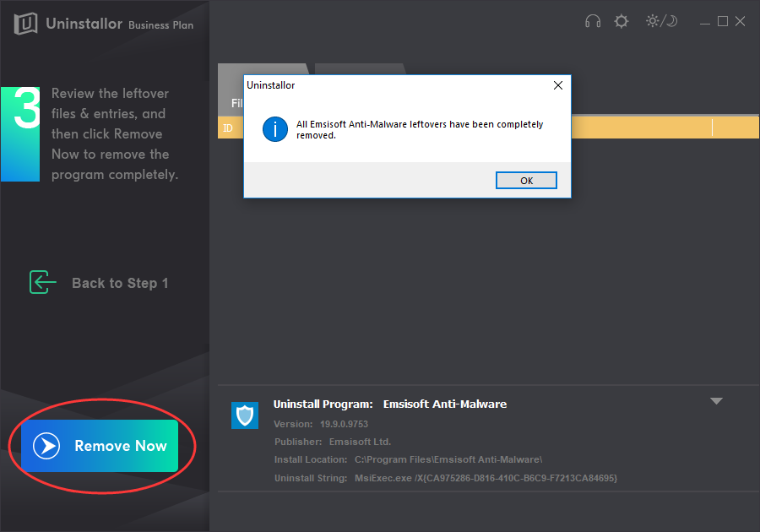Viewport: 760px width, 532px height.
Task: Maximize the Uninstallor window
Action: 723,21
